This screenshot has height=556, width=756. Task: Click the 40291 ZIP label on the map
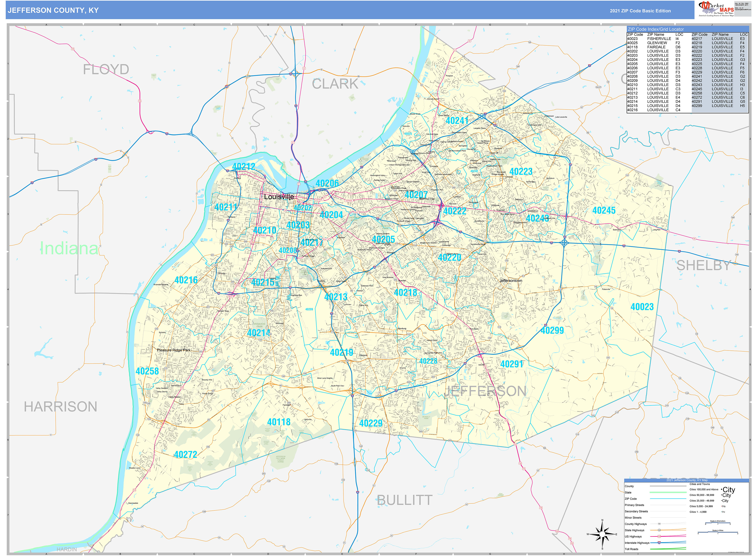pos(512,364)
